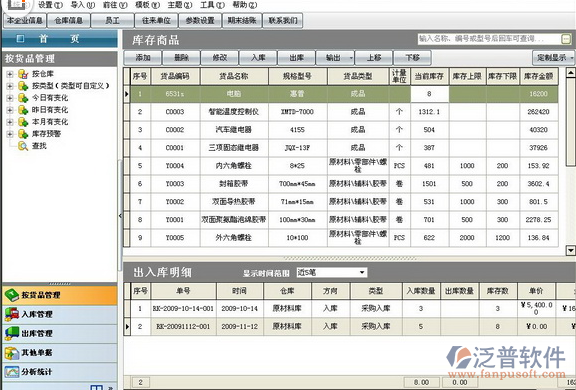Click the 按货品管理 book icon in sidebar
The height and width of the screenshot is (390, 576).
[11, 295]
